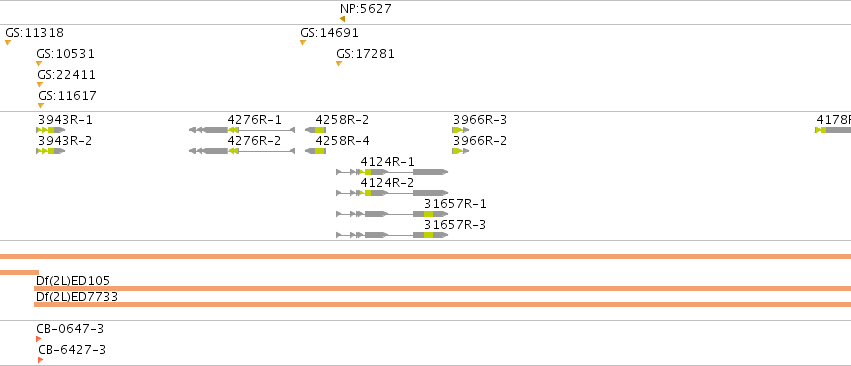Select the unlabeled top orange deficiency bar
The height and width of the screenshot is (366, 851).
click(426, 256)
